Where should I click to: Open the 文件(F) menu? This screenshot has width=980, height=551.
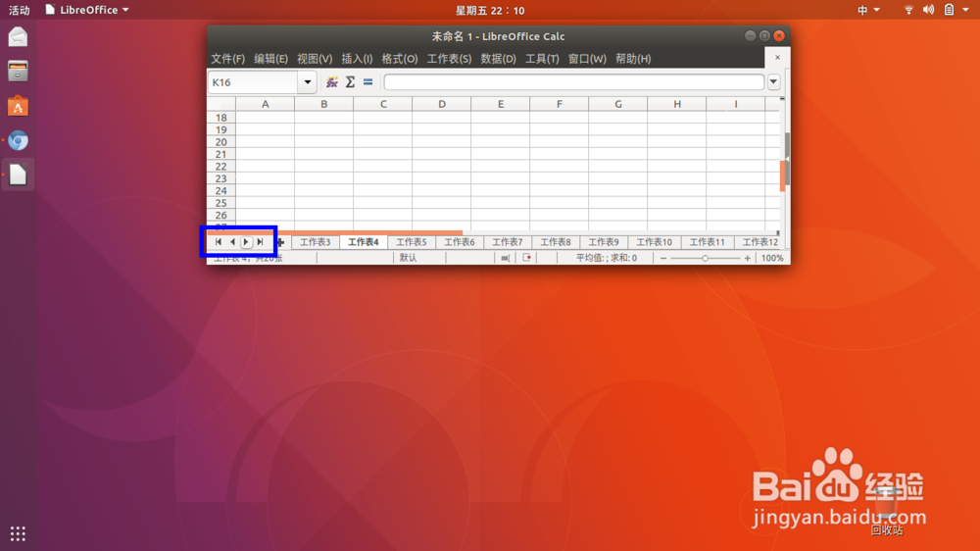coord(227,59)
